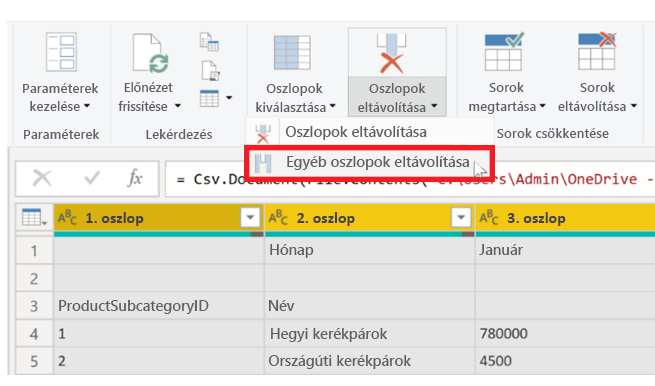Click cell containing Országúti kerékpárok

click(x=370, y=361)
